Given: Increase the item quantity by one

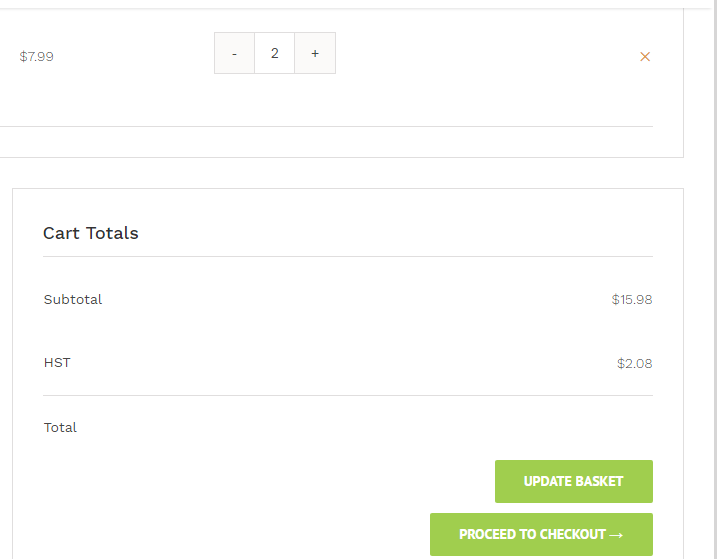Looking at the screenshot, I should click(x=315, y=53).
